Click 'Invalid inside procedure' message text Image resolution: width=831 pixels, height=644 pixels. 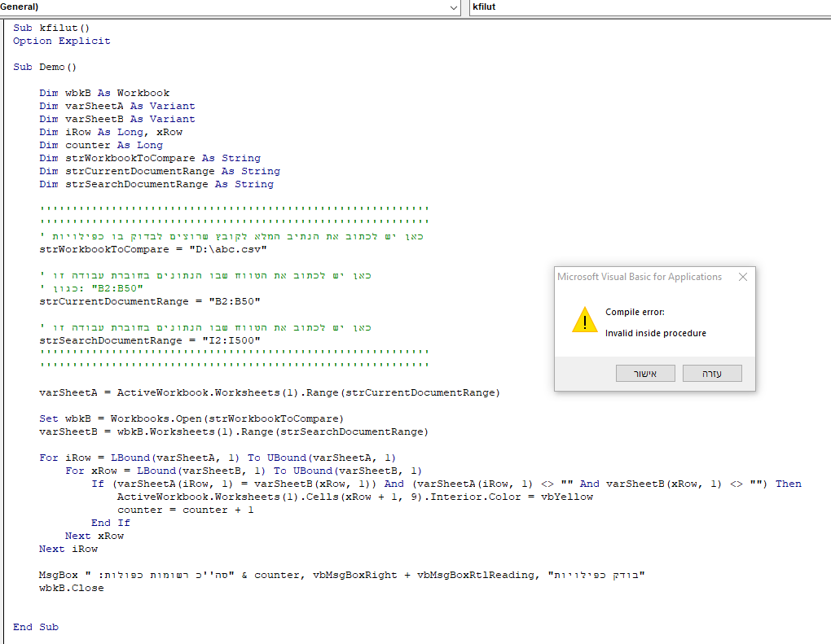point(656,333)
